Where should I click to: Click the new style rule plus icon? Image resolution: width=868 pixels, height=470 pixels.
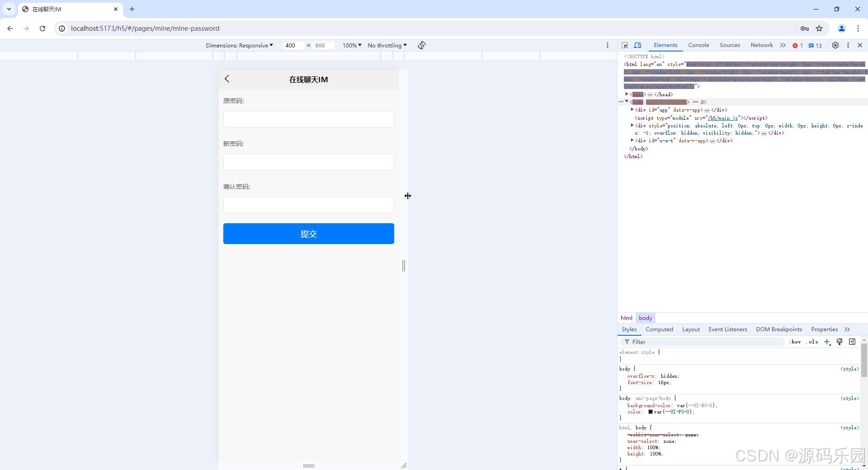[827, 342]
